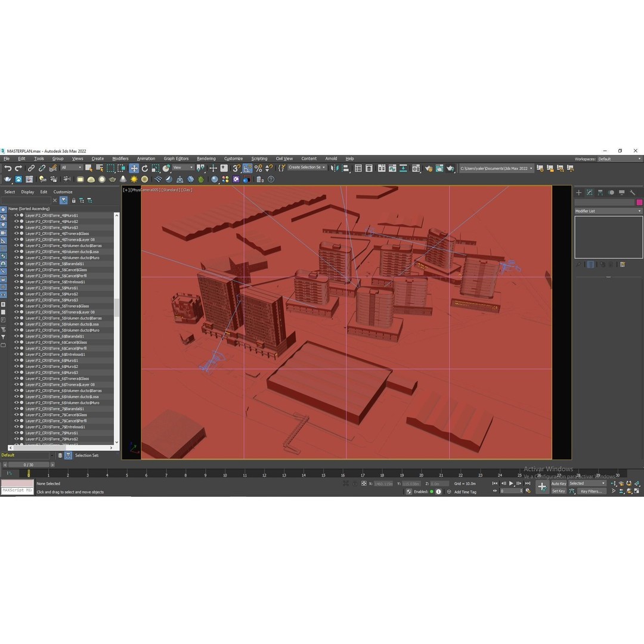The width and height of the screenshot is (644, 644).
Task: Click the time slider 0 / 30 handle
Action: [x=29, y=465]
